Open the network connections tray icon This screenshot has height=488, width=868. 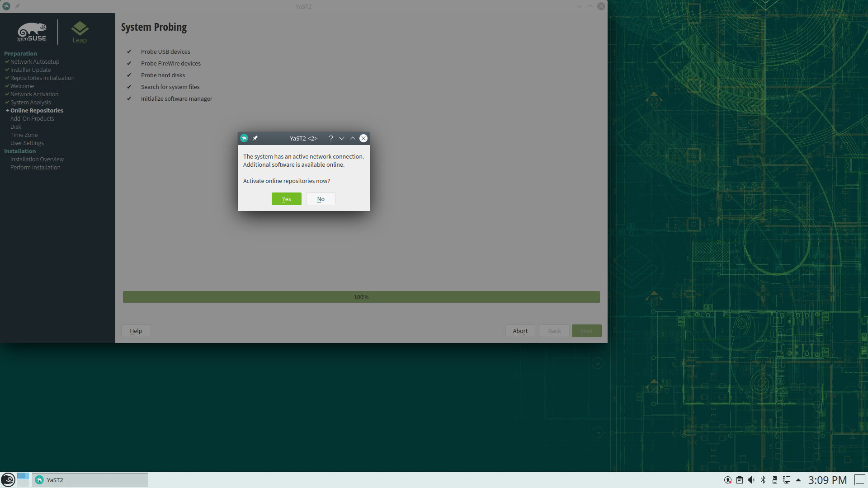786,480
